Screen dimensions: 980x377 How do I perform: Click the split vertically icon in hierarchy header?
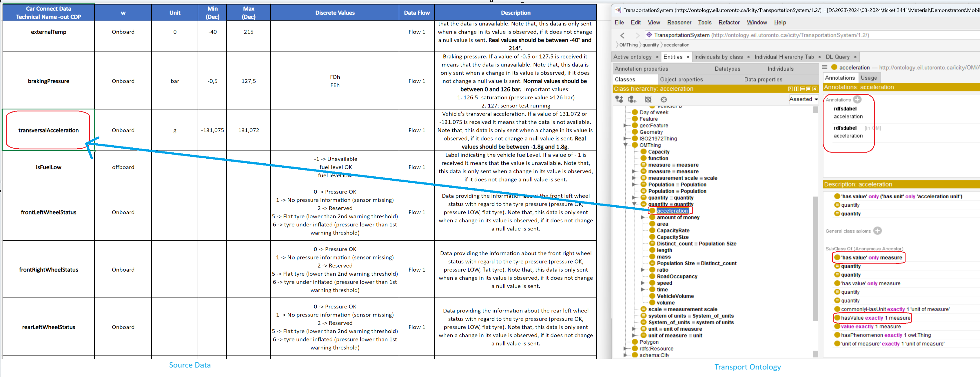pos(797,89)
